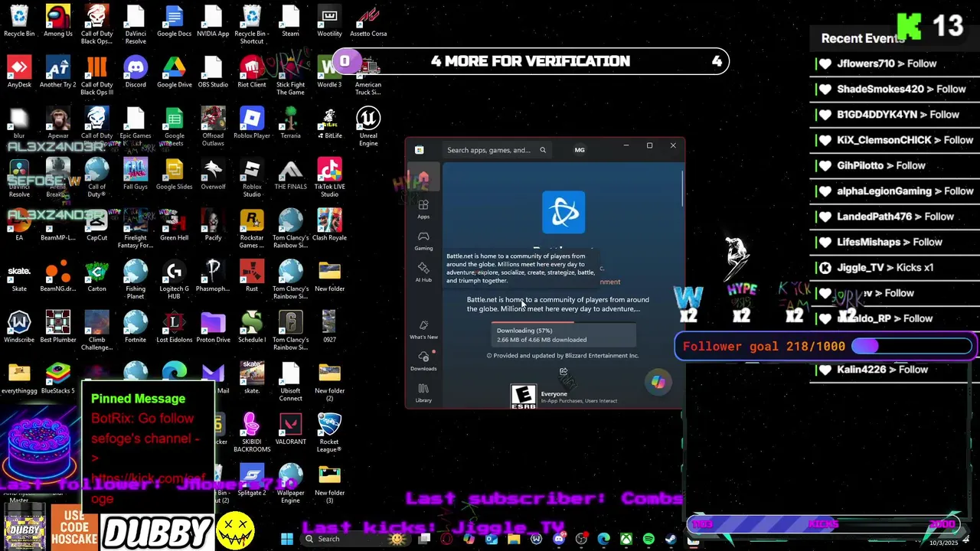
Task: Open AI Hub in the Store sidebar
Action: 423,272
